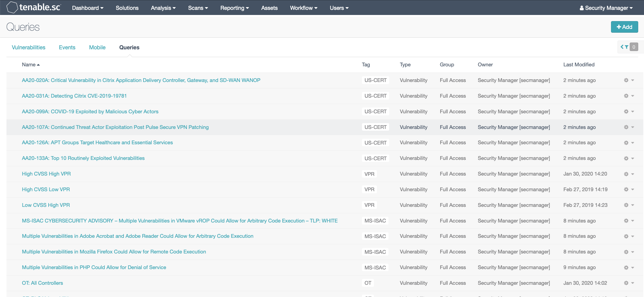Open Mozilla Firefox Remote Code Execution query
Screen dimensions: 644x297
click(x=114, y=252)
